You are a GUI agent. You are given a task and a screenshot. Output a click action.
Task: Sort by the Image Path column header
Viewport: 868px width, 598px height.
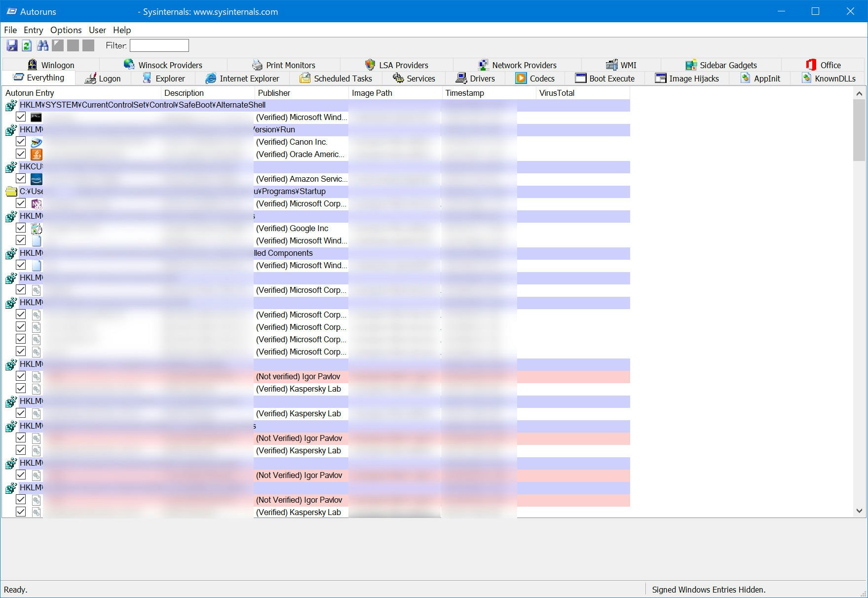[396, 93]
